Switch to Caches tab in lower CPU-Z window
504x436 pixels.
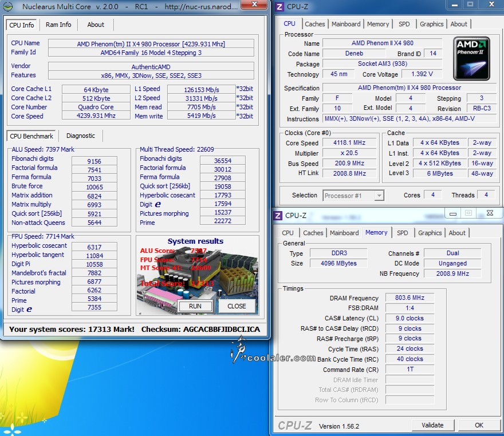313,233
